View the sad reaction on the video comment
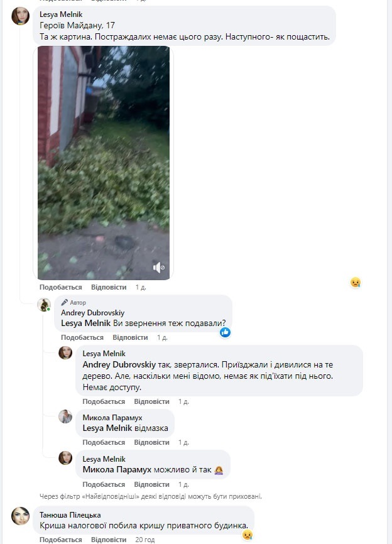The height and width of the screenshot is (544, 392). (355, 283)
